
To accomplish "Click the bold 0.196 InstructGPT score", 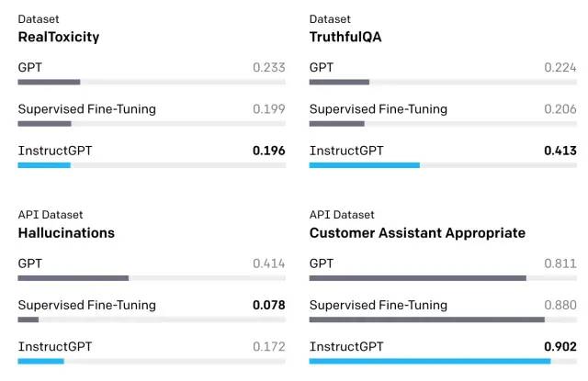I will coord(269,151).
